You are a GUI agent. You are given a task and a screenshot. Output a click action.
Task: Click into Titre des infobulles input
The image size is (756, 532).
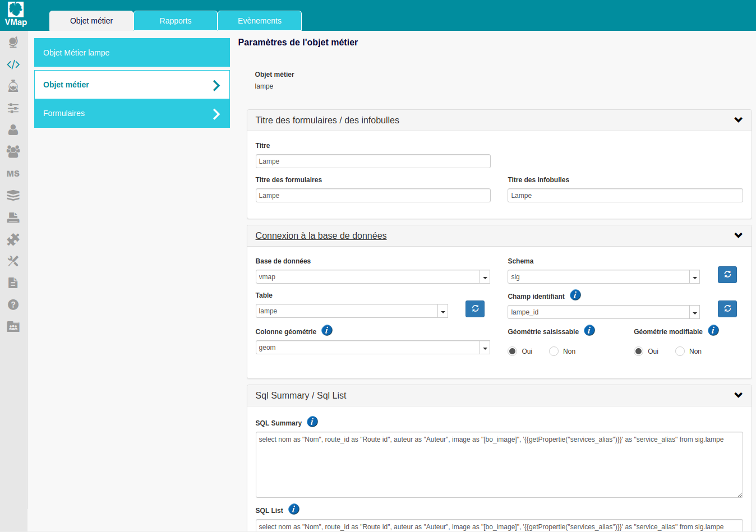(625, 196)
